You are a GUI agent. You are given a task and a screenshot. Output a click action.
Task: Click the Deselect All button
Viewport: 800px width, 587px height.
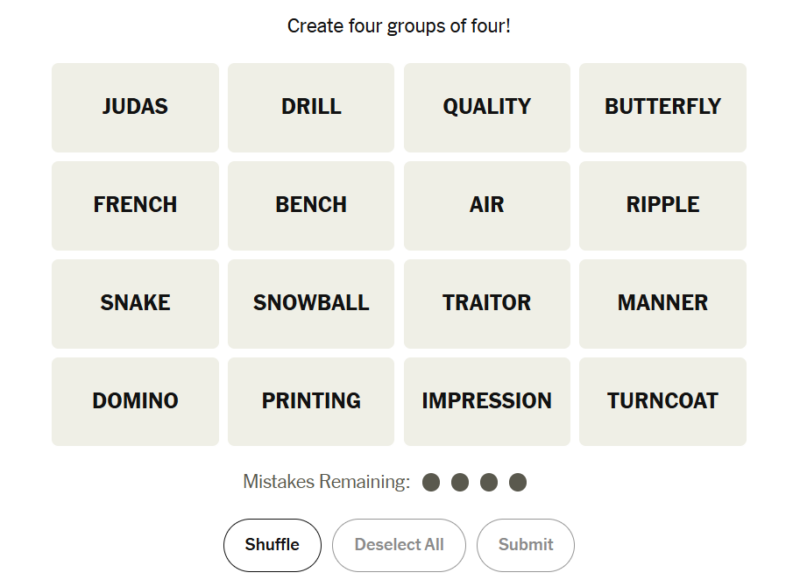click(399, 545)
